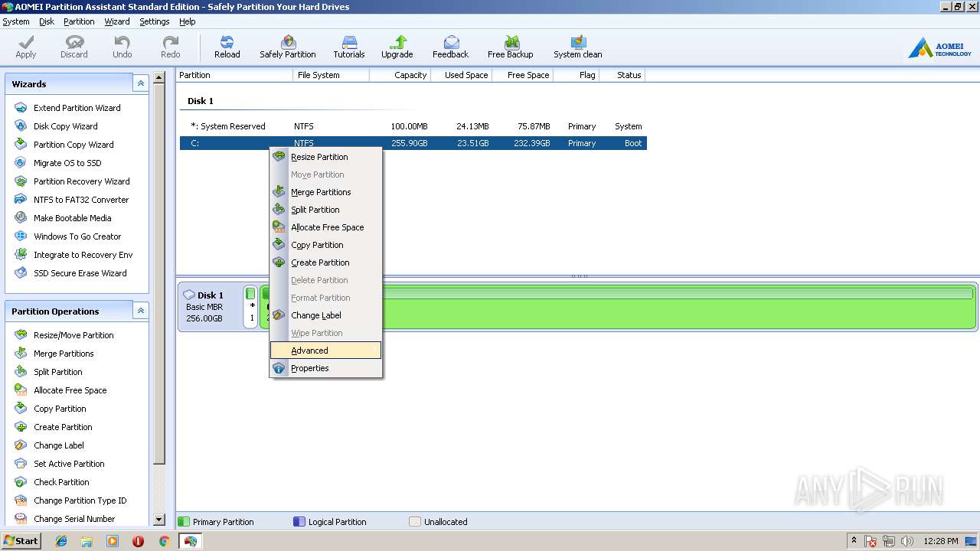Open Integrate to Recovery Env
Image resolution: width=980 pixels, height=551 pixels.
(83, 255)
